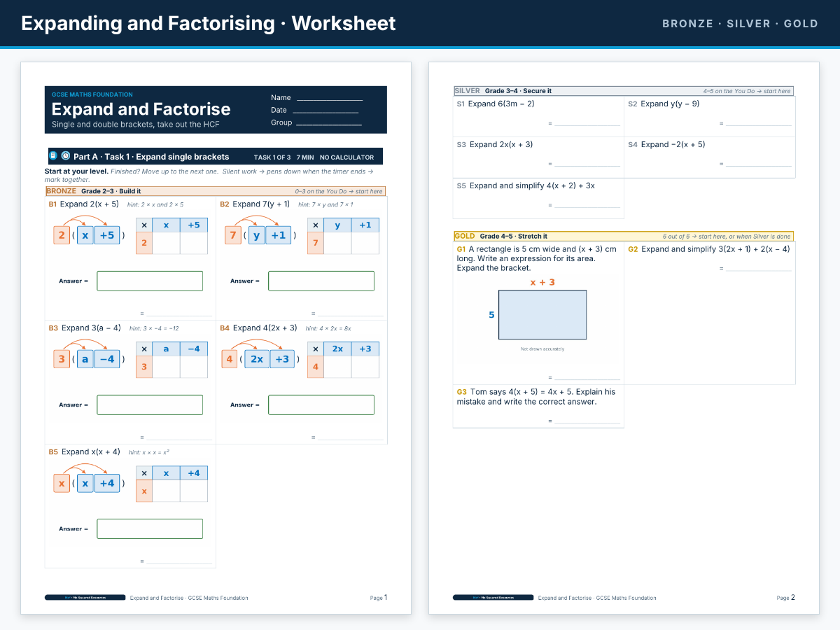Click the blue rectangle diagram in G1
The height and width of the screenshot is (630, 840).
[542, 315]
